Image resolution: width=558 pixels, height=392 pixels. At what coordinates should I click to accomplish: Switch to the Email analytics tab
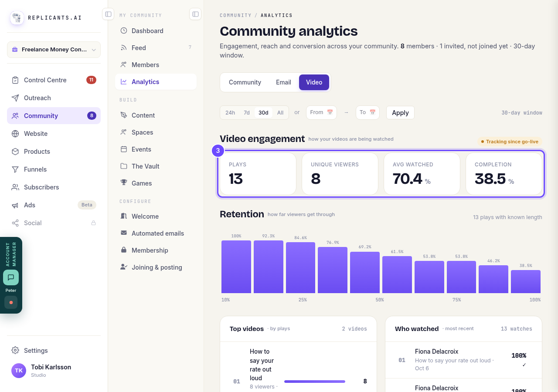point(283,82)
